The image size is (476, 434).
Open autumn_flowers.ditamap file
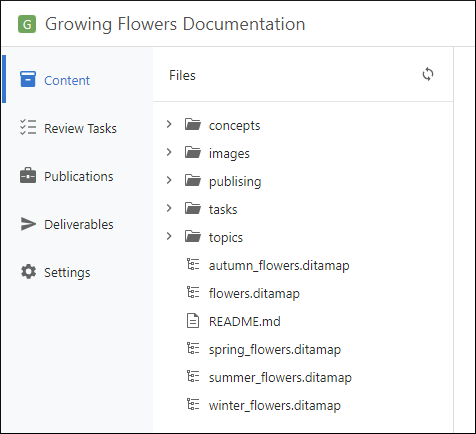click(x=279, y=266)
